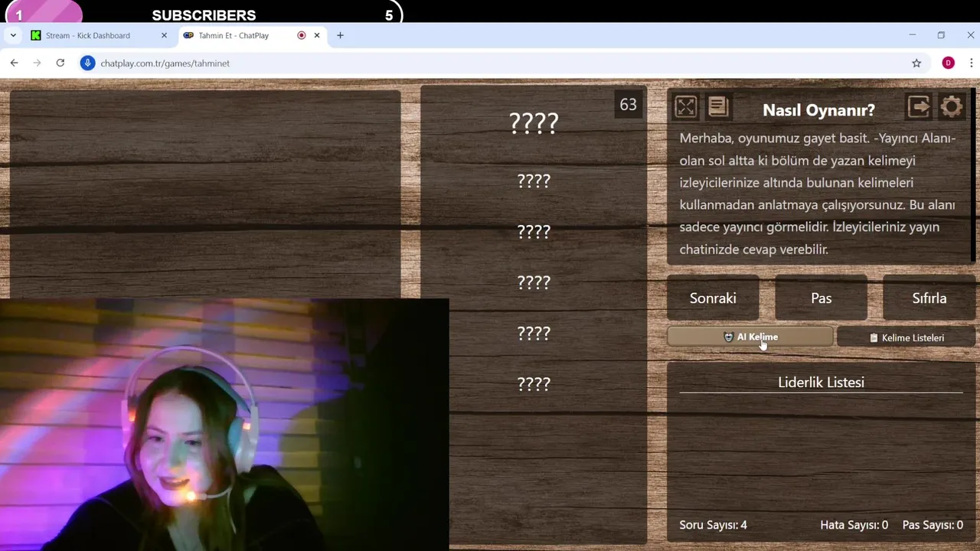Viewport: 980px width, 551px height.
Task: Open Kelime Listeleri word lists
Action: pyautogui.click(x=906, y=337)
